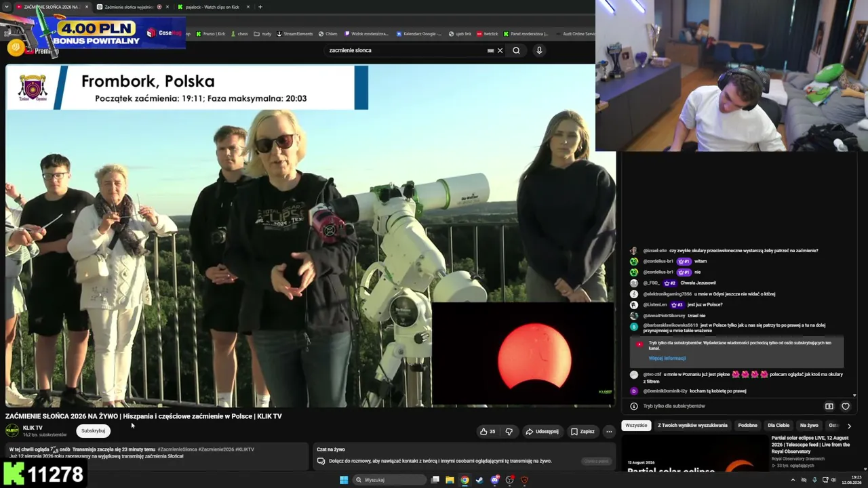Click the dollar Super Chat icon in chat
868x488 pixels.
click(829, 406)
